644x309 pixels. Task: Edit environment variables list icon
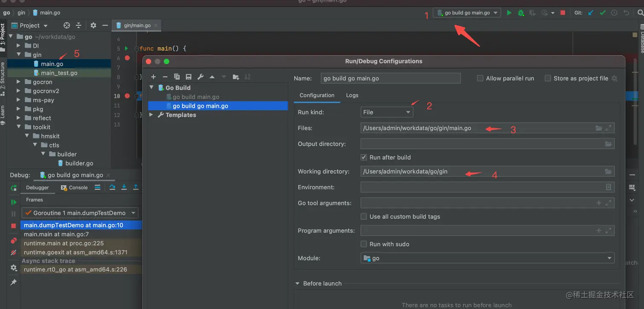(609, 187)
